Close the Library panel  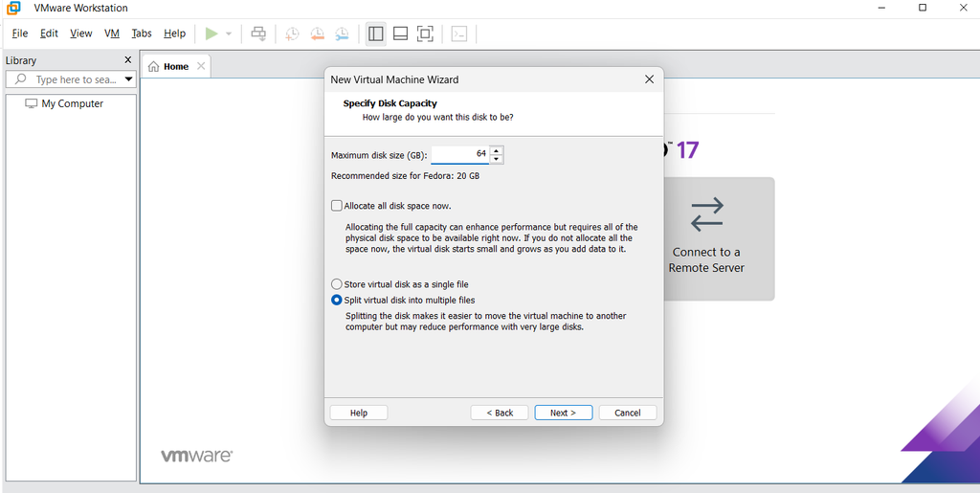(x=128, y=60)
